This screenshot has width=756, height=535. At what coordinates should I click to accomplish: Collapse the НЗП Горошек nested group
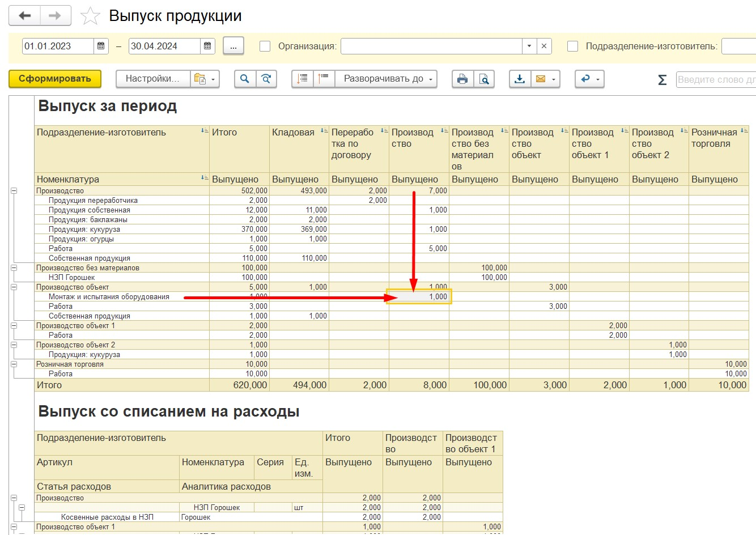pyautogui.click(x=22, y=508)
